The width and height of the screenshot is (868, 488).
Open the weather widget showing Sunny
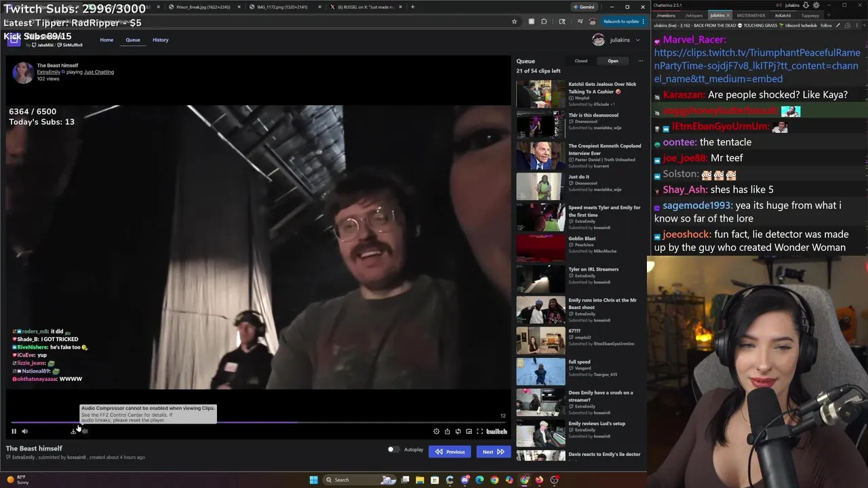(x=18, y=480)
